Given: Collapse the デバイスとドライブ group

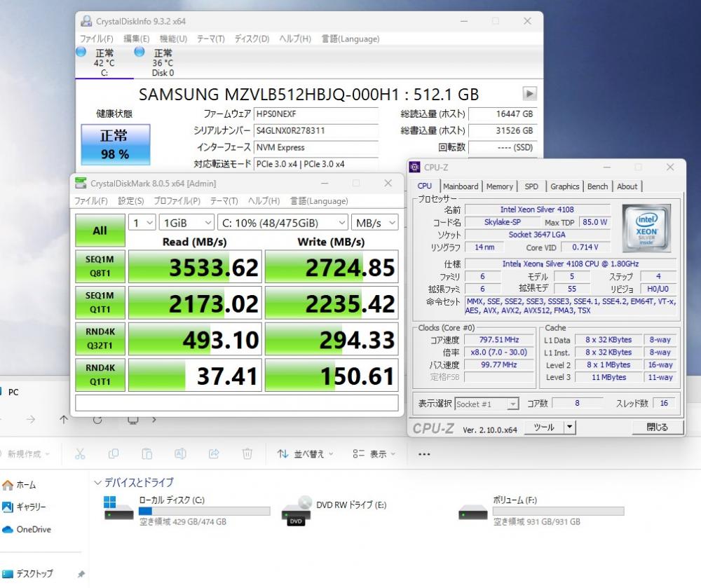Looking at the screenshot, I should (x=97, y=483).
